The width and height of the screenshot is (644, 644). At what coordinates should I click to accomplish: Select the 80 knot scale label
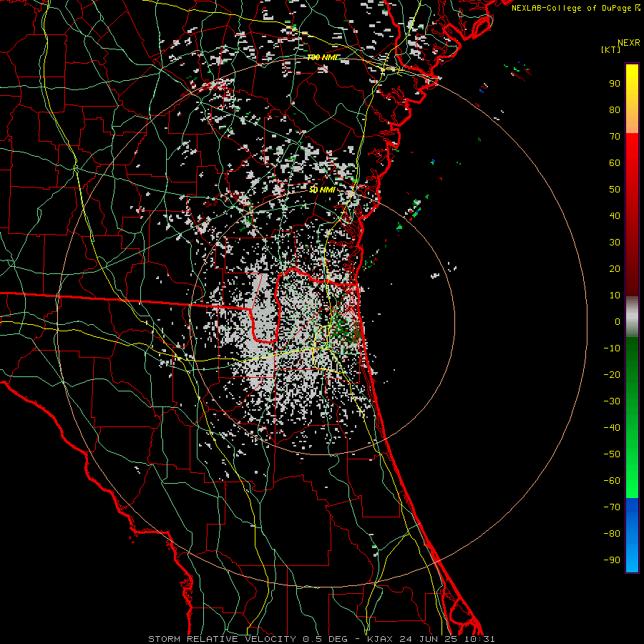pos(615,109)
